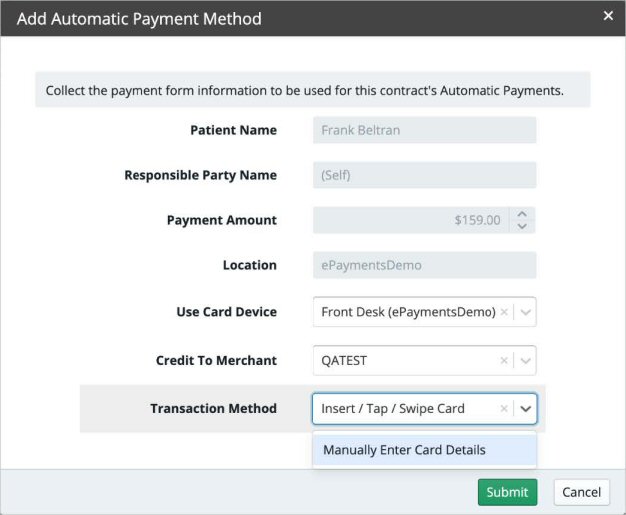Close the Add Automatic Payment Method dialog
The image size is (626, 515).
coord(608,16)
